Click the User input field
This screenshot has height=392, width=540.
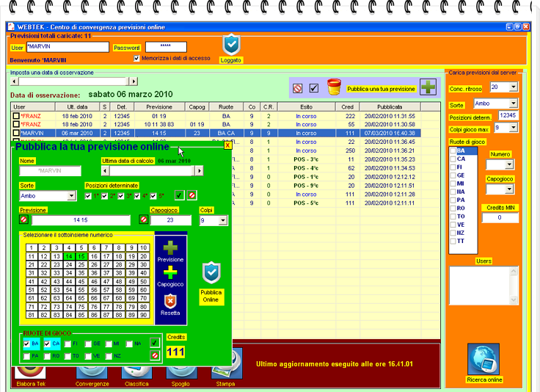(67, 47)
